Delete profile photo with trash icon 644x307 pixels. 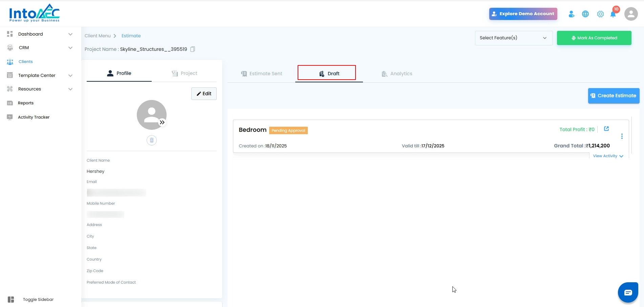coord(152,140)
